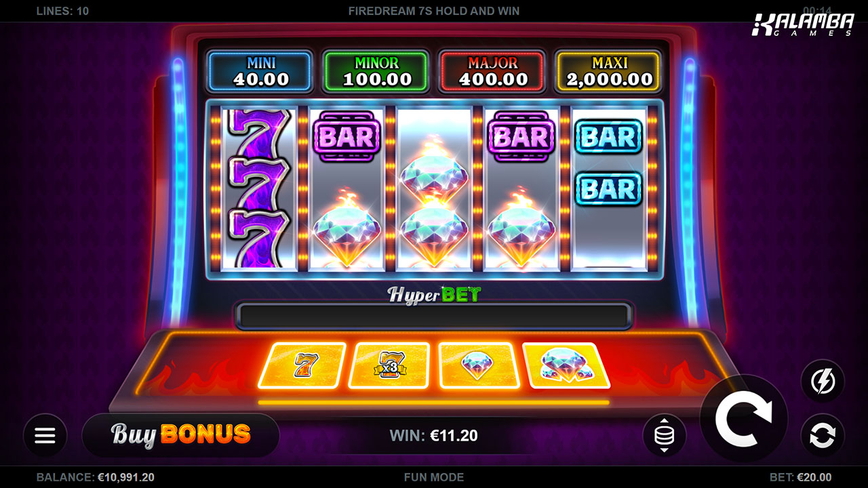
Task: Select the single 7 HyperBet option
Action: pos(302,365)
